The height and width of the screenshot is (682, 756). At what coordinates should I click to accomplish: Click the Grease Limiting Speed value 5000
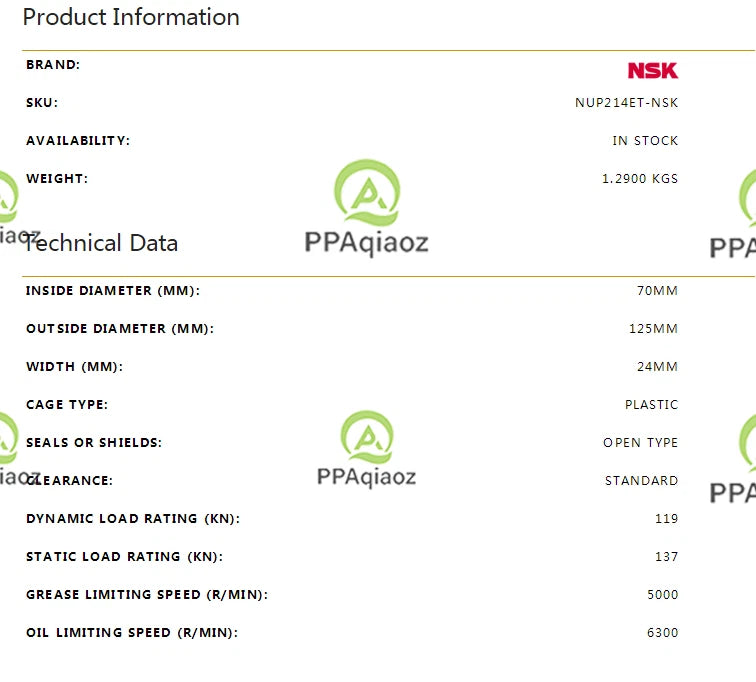click(x=662, y=595)
